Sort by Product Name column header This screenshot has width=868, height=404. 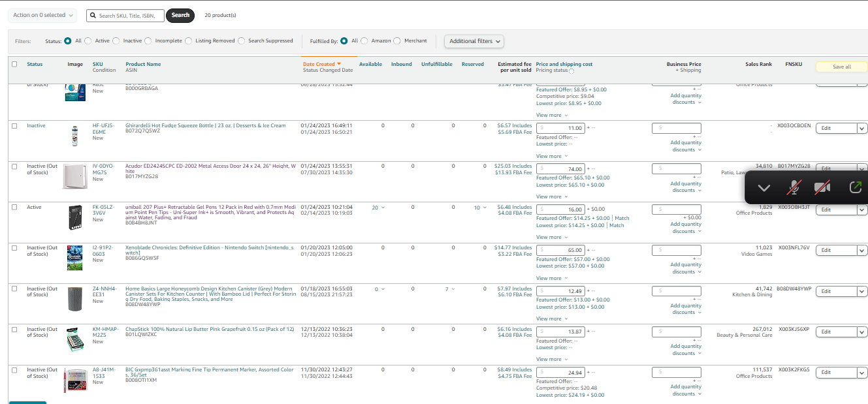(x=143, y=64)
